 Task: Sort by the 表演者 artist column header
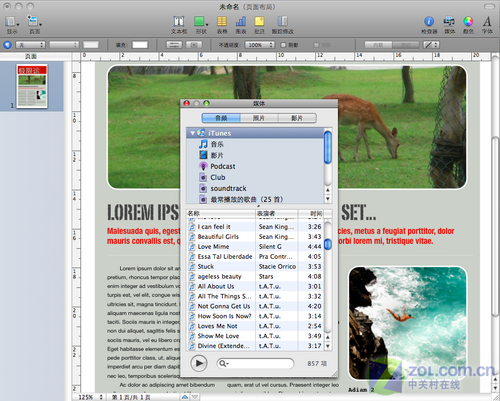(277, 213)
